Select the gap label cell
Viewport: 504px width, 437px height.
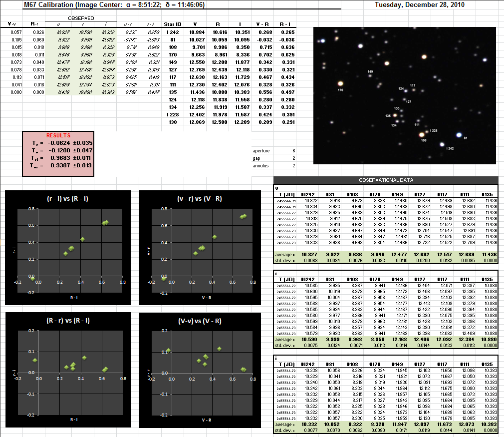pos(257,158)
